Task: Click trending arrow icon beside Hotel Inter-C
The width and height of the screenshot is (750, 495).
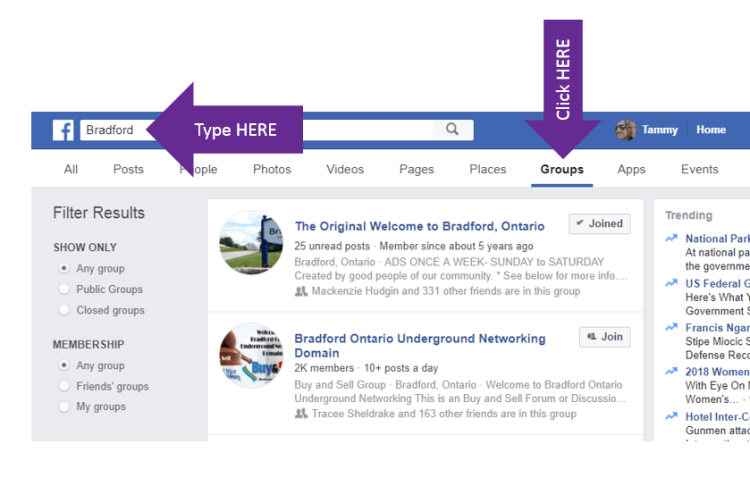Action: tap(672, 416)
